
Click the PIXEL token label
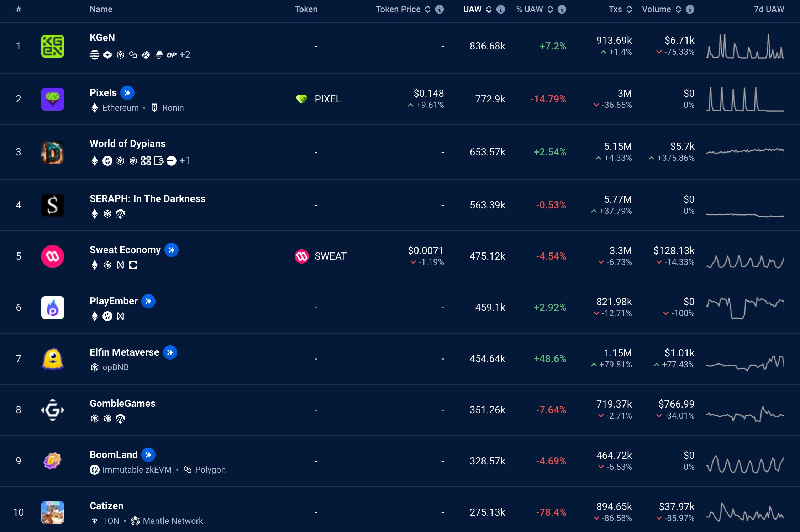tap(327, 99)
